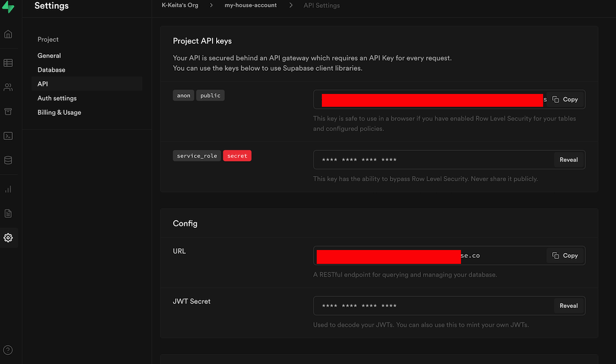Click the JWT Secret label
Viewport: 616px width, 364px height.
tap(191, 301)
